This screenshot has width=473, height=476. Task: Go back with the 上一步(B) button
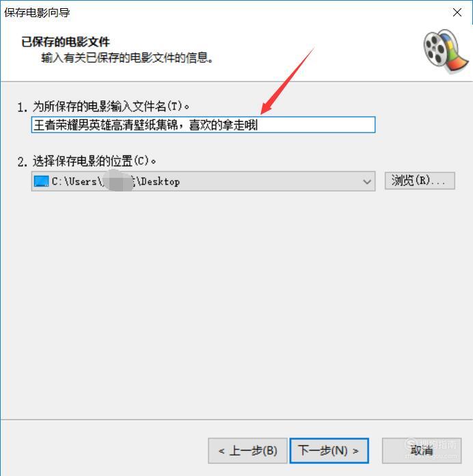247,451
